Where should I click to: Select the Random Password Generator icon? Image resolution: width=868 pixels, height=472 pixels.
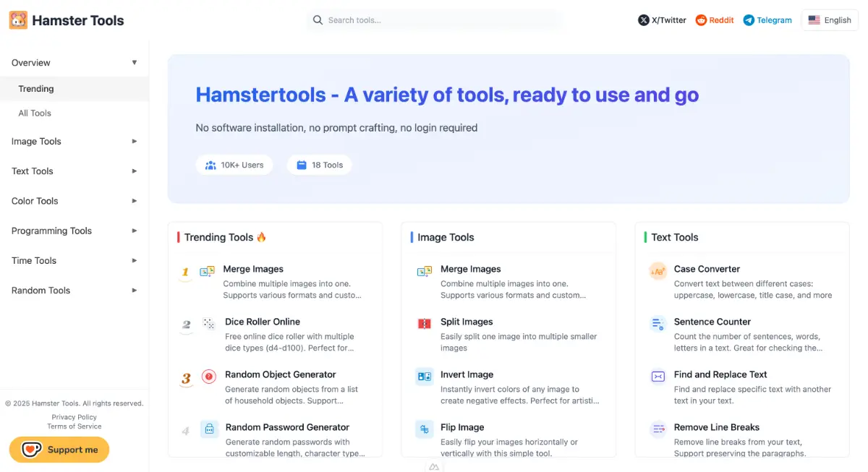click(209, 429)
